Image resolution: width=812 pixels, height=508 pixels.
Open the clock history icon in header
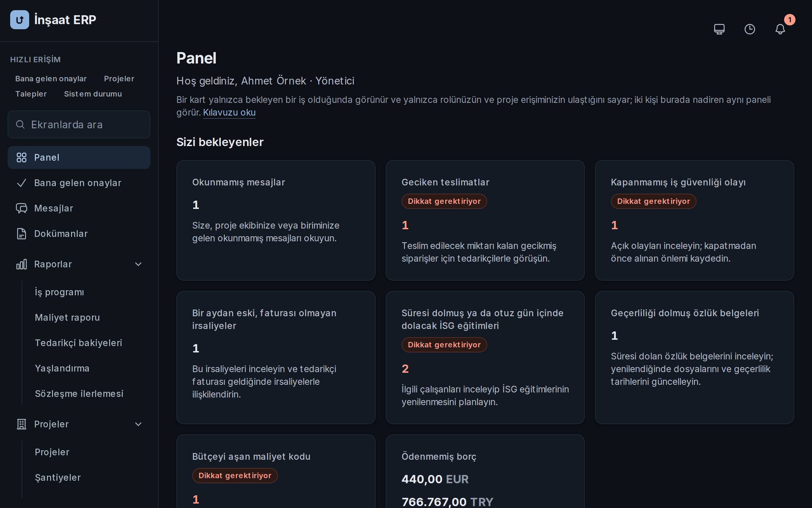[750, 29]
